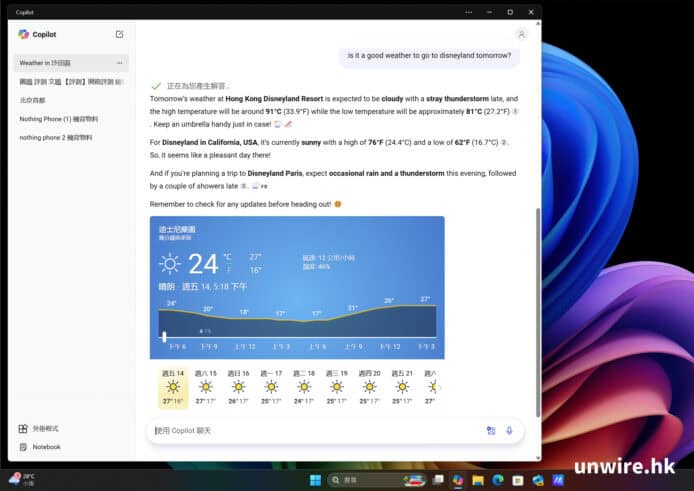
Task: Select the nothing phone 2 chat entry
Action: [55, 137]
